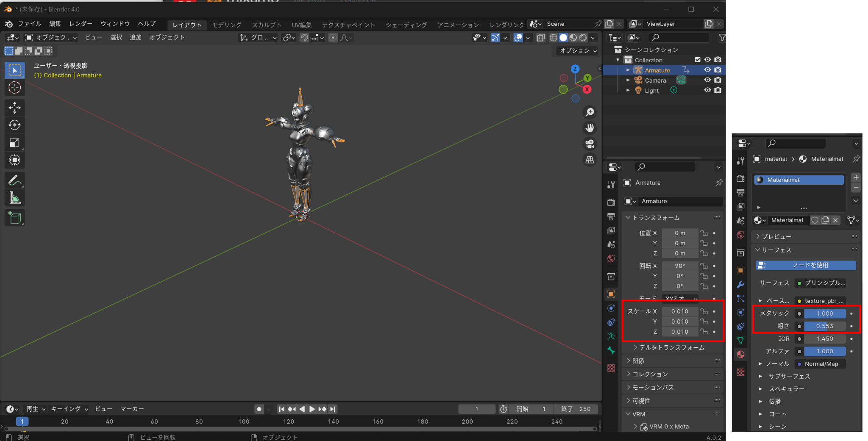The height and width of the screenshot is (441, 868).
Task: Uncheck the Collection exclude checkbox
Action: pyautogui.click(x=698, y=60)
